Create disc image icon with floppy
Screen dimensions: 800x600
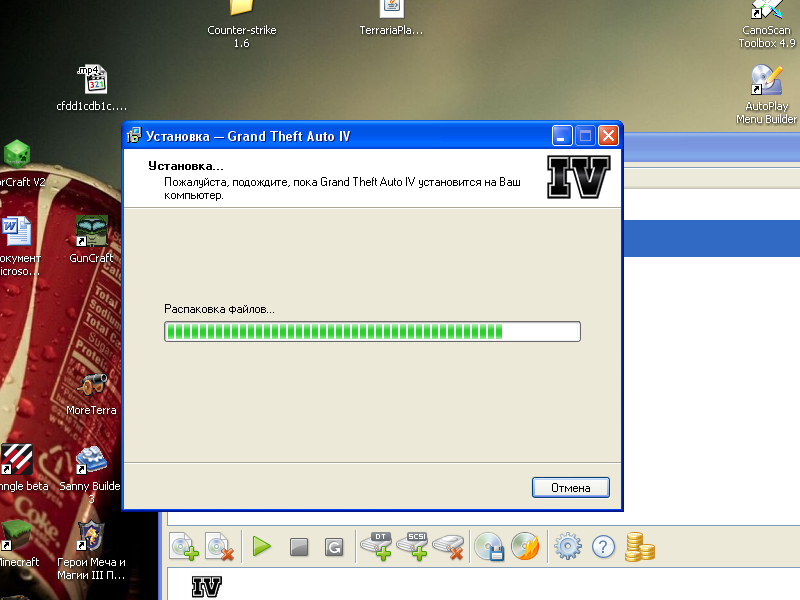(489, 546)
